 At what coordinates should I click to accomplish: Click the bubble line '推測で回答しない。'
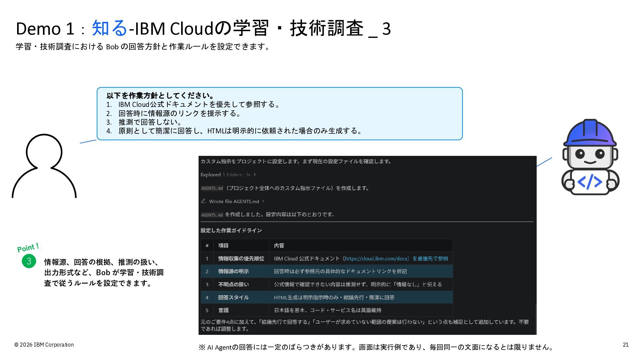click(151, 122)
